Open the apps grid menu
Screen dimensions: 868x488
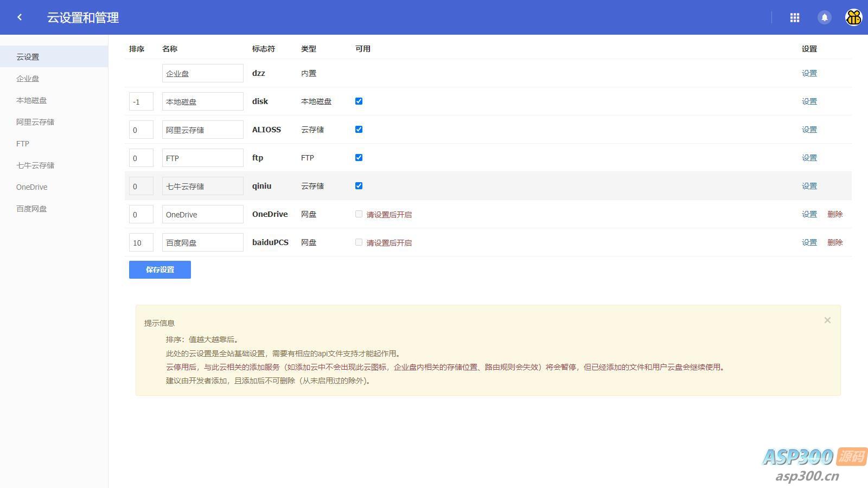click(x=795, y=18)
